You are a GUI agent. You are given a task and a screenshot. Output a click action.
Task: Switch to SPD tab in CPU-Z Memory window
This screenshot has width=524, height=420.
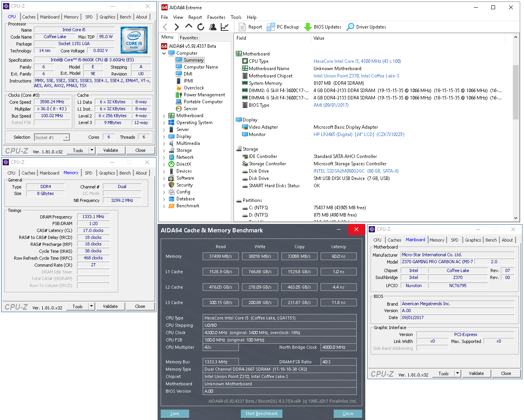click(89, 173)
